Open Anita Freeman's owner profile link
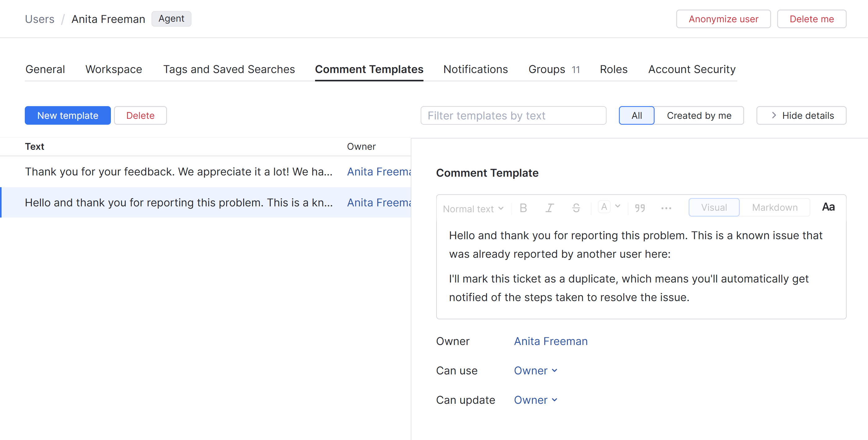The height and width of the screenshot is (440, 868). (550, 341)
